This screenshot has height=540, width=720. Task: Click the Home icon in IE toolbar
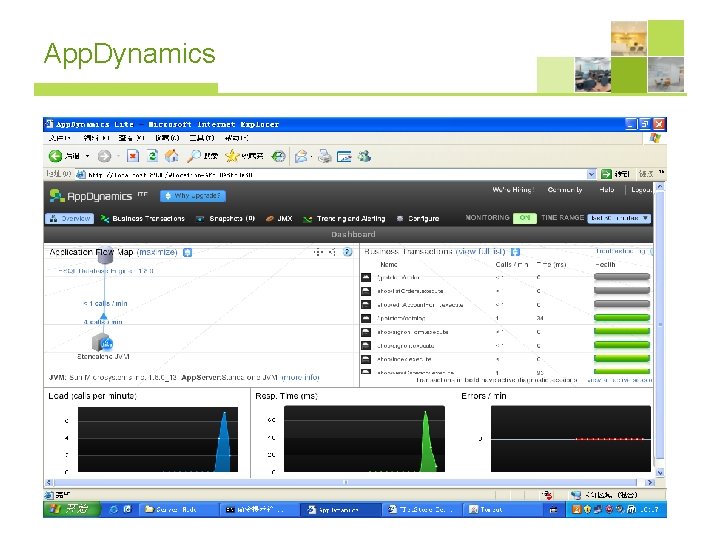(x=172, y=156)
